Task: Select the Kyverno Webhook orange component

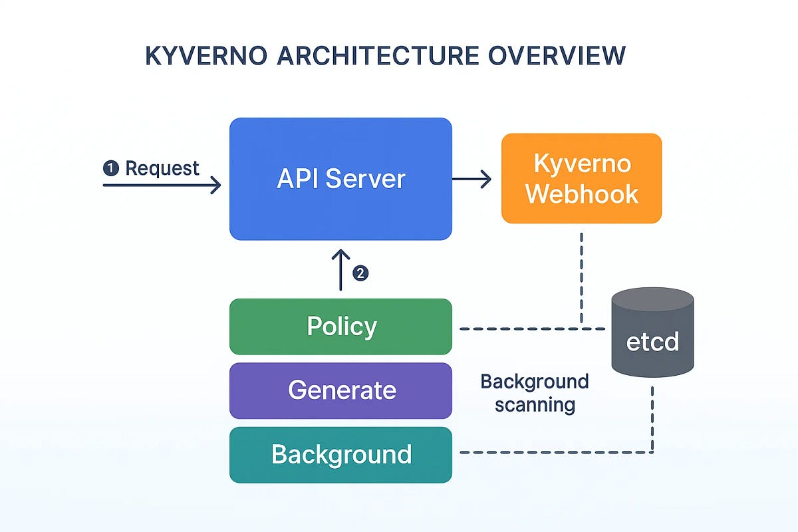Action: point(581,178)
